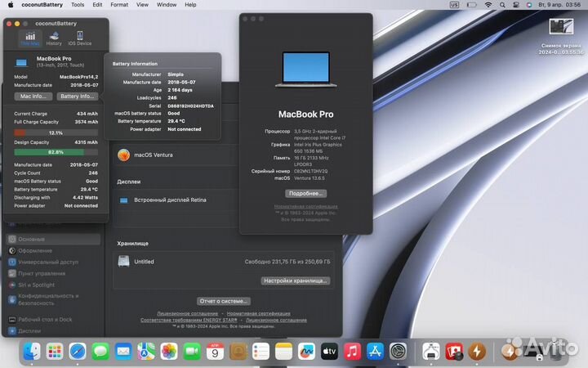Select Конфиденциальность и безопасность in sidebar
Screen dimensions: 588x368
pyautogui.click(x=54, y=299)
